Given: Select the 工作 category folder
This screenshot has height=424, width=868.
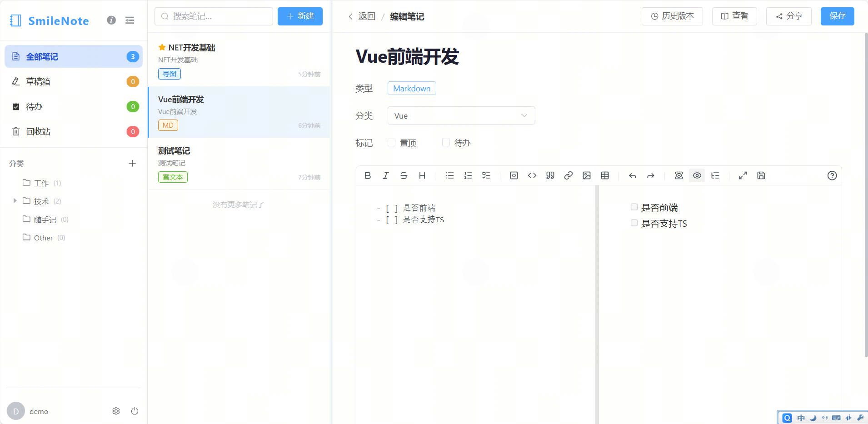Looking at the screenshot, I should pyautogui.click(x=41, y=183).
